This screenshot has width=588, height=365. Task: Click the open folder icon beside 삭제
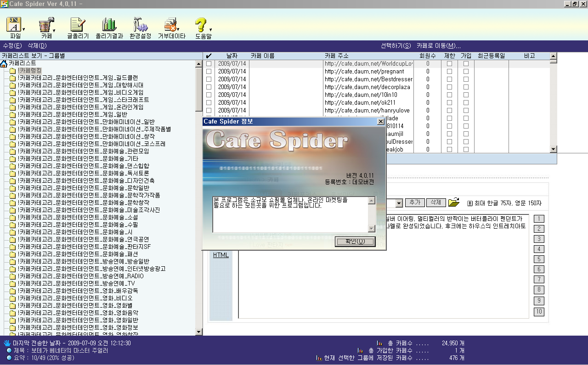click(454, 202)
